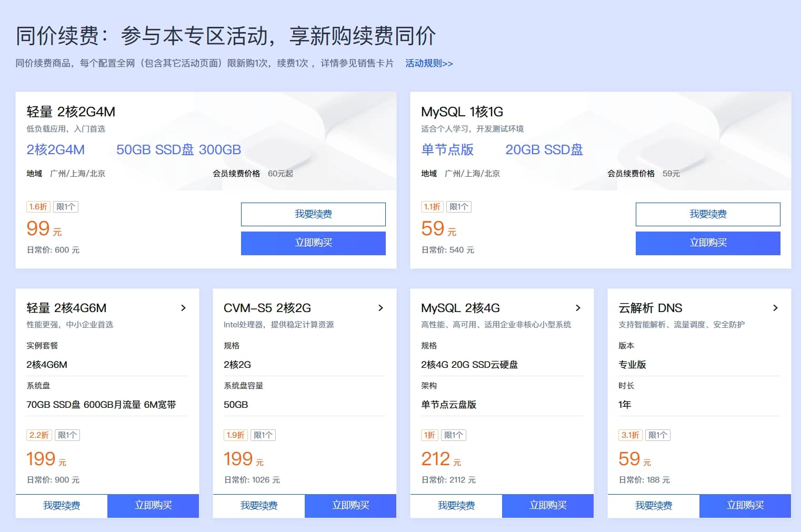Viewport: 801px width, 532px height.
Task: Click the MySQL 2核4G card title
Action: coord(460,308)
